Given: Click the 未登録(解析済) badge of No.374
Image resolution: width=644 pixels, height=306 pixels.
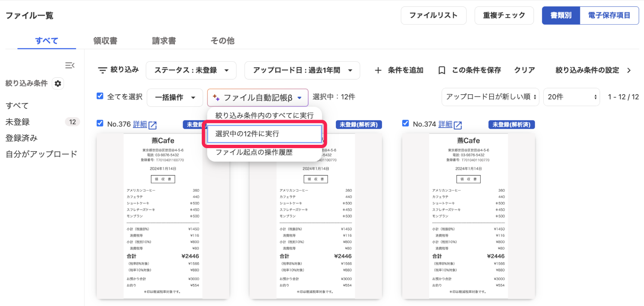Looking at the screenshot, I should pos(511,125).
